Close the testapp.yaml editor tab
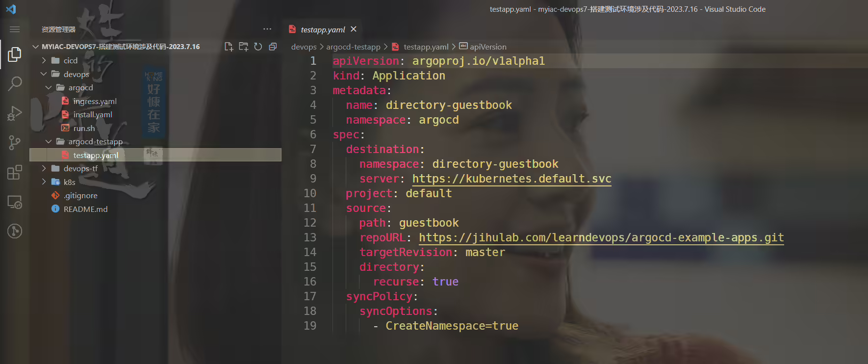The height and width of the screenshot is (364, 868). coord(354,29)
